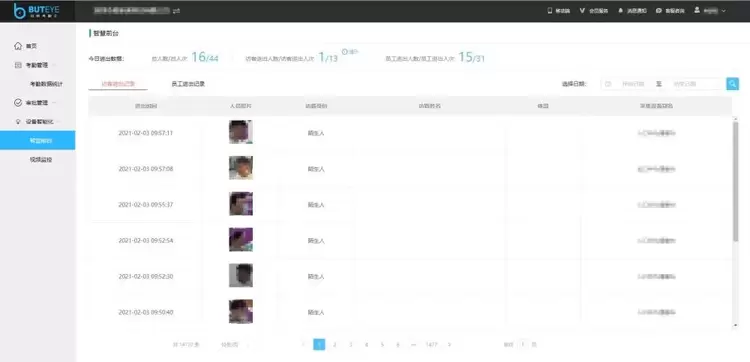
Task: Open video monitoring in the sidebar
Action: 41,159
